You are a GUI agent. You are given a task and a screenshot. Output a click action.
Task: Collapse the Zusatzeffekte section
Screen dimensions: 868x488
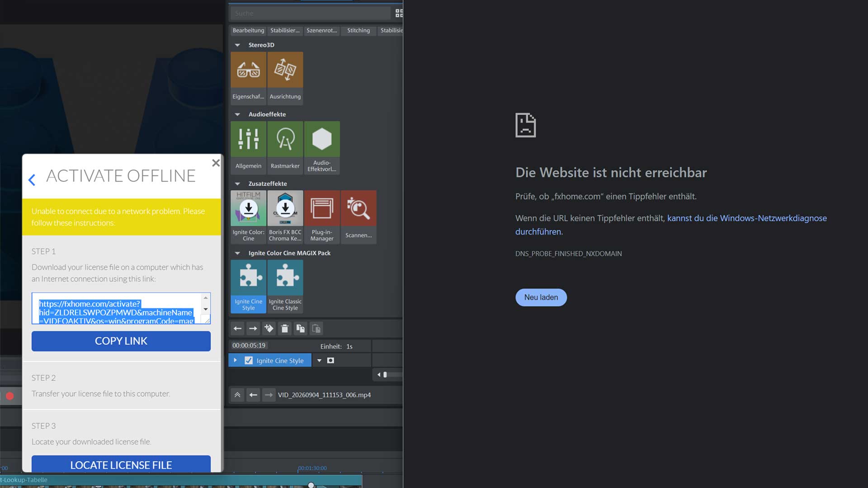click(x=237, y=184)
